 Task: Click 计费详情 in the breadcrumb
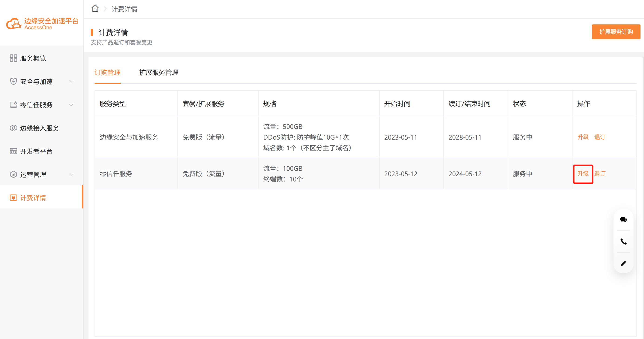pos(124,9)
